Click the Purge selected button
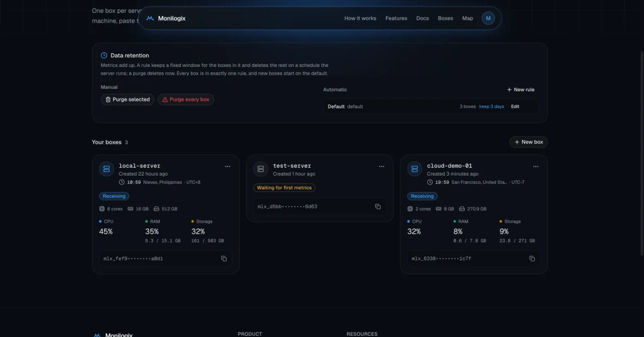This screenshot has width=644, height=337. (x=127, y=100)
